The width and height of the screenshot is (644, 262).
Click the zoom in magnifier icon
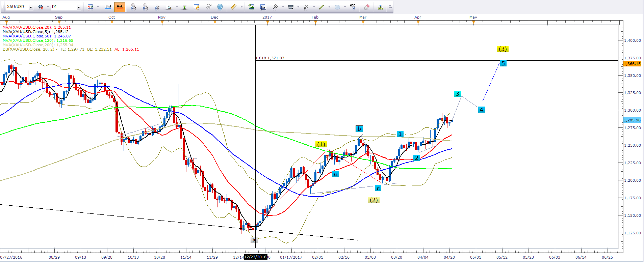133,7
